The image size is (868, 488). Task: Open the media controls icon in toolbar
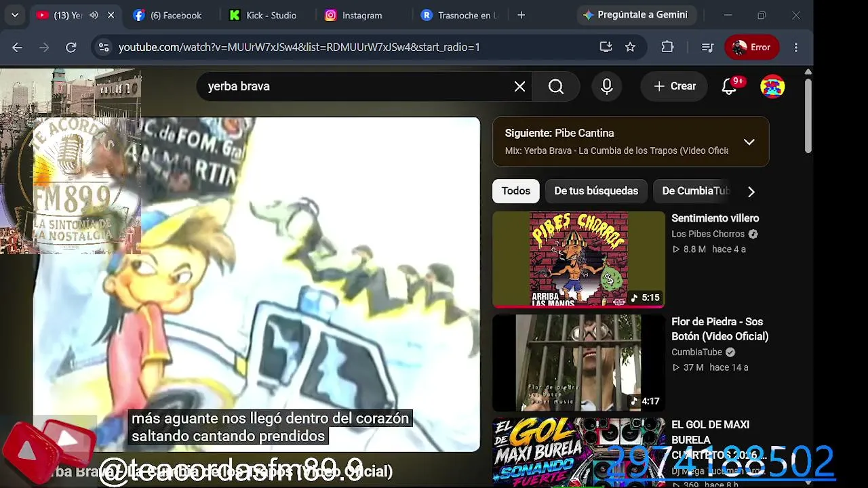tap(707, 47)
